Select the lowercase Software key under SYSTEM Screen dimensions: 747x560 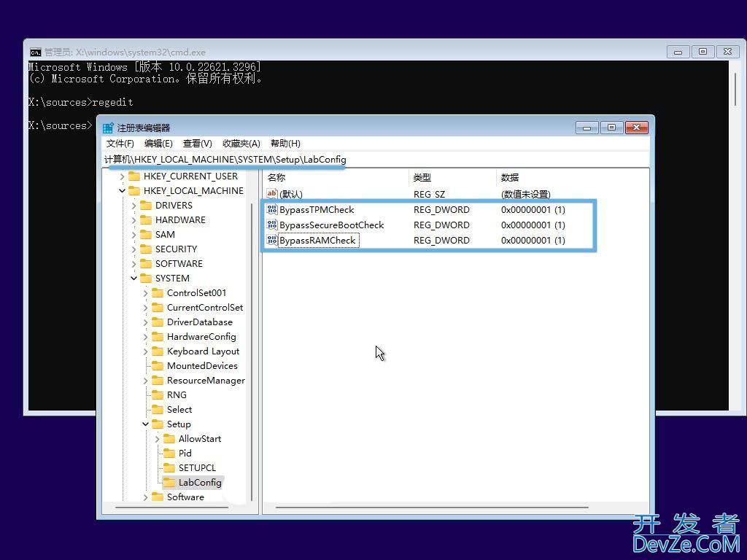(185, 497)
